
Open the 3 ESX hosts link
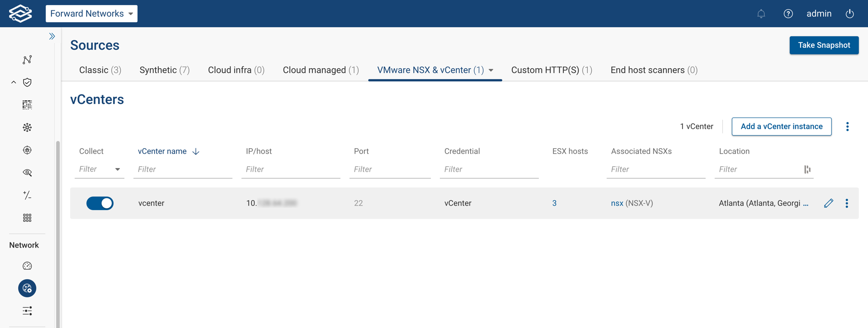[554, 203]
